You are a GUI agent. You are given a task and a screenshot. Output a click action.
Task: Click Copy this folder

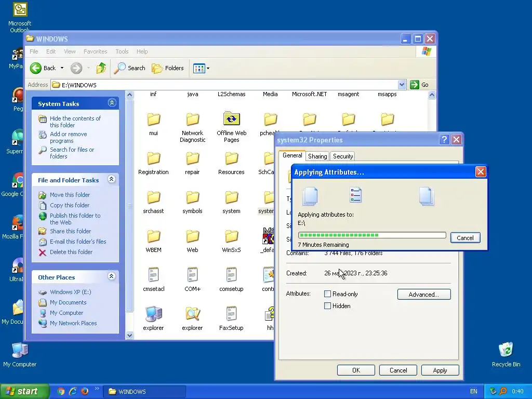[70, 205]
